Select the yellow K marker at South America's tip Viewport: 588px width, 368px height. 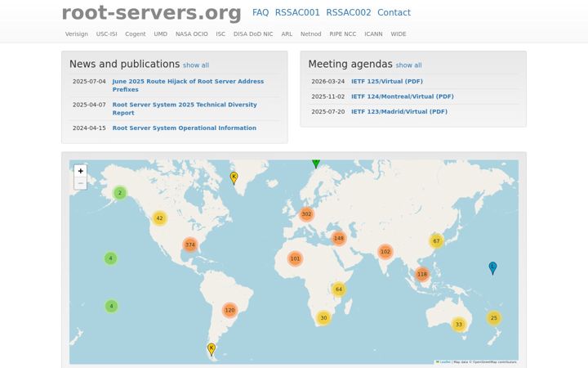[x=212, y=350]
